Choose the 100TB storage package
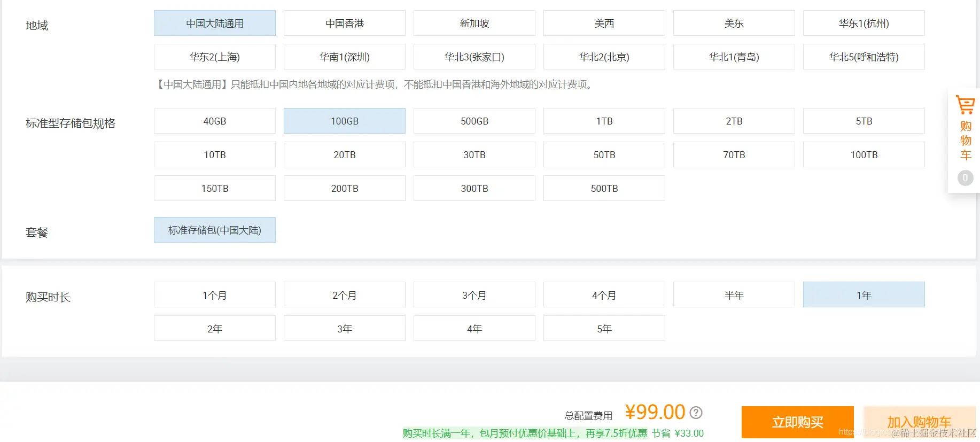 864,154
